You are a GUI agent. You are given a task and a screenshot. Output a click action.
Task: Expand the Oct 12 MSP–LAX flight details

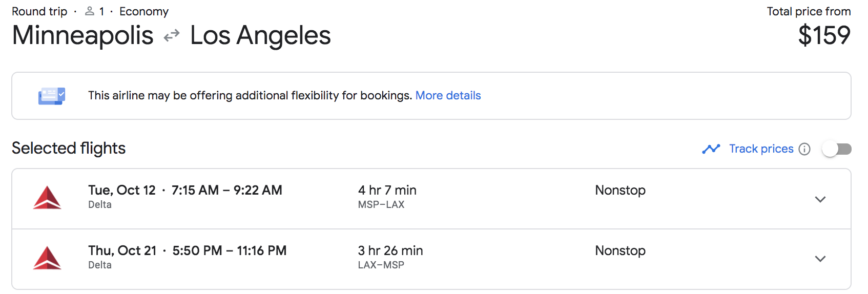click(x=820, y=199)
